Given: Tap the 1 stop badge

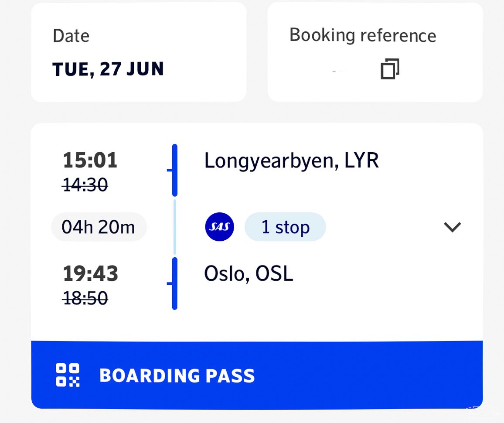Looking at the screenshot, I should [x=286, y=227].
